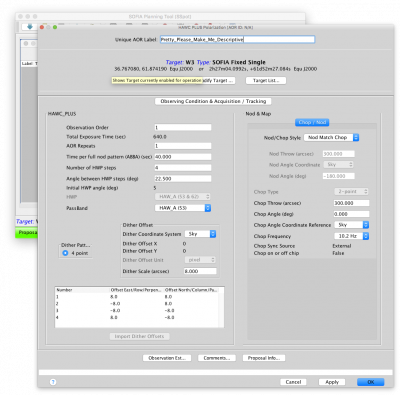This screenshot has height=395, width=400.
Task: Open the Passband HAW_A (53) dropdown
Action: click(183, 208)
